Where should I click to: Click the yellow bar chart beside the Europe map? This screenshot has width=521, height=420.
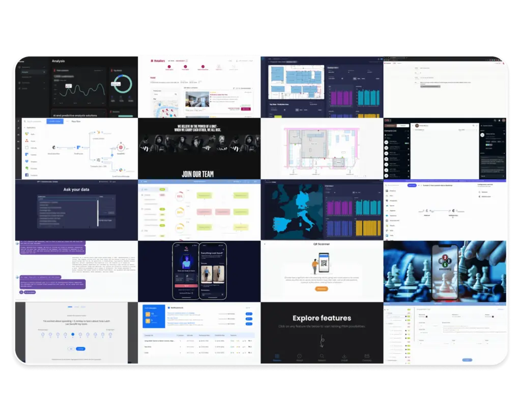pyautogui.click(x=367, y=228)
